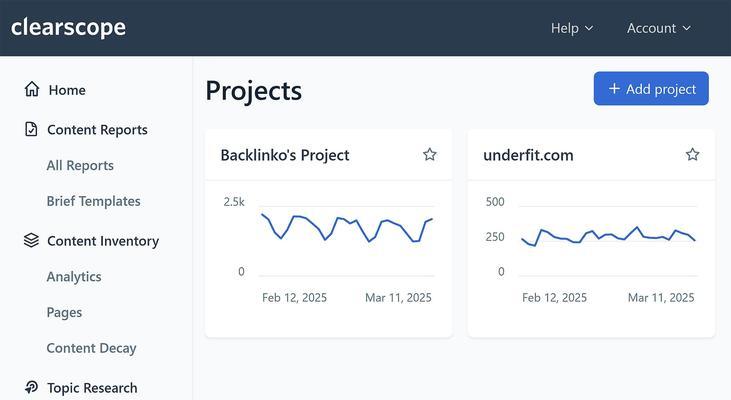Go to Home in sidebar
Image resolution: width=731 pixels, height=400 pixels.
pos(67,90)
